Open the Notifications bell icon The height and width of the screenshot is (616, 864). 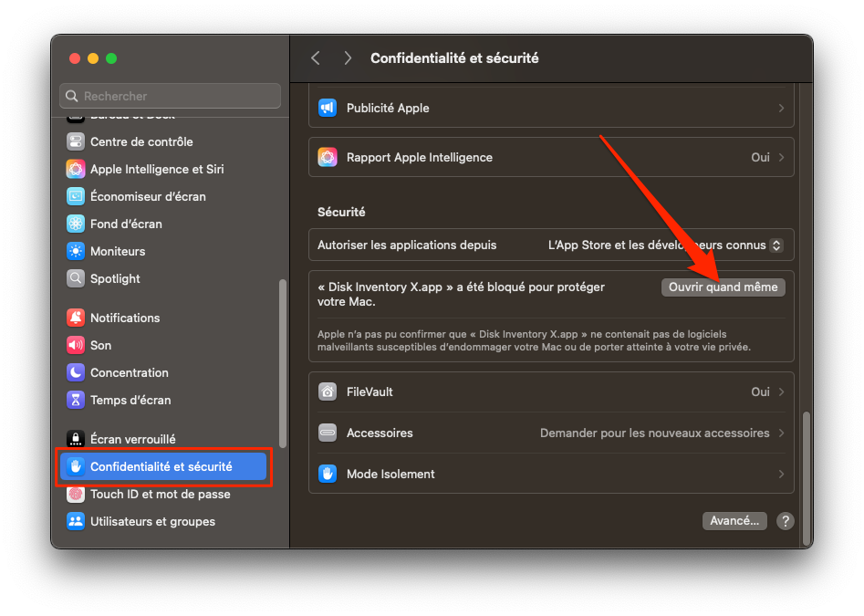click(76, 318)
